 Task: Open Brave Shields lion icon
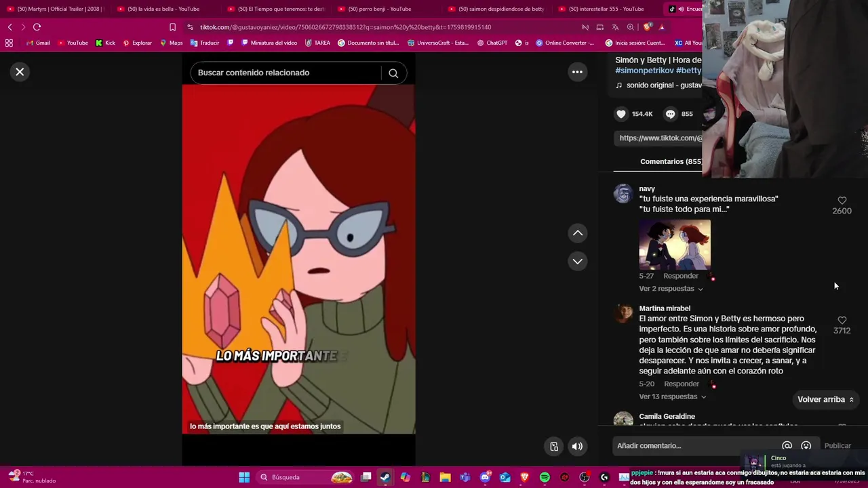click(x=647, y=27)
